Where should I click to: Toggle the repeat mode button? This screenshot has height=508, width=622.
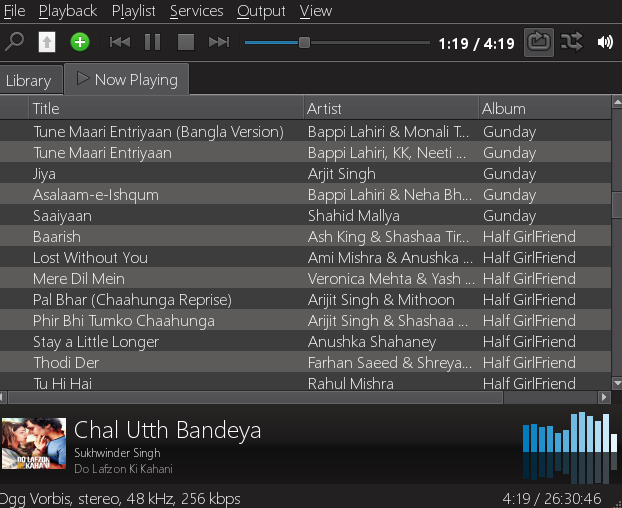pyautogui.click(x=539, y=42)
